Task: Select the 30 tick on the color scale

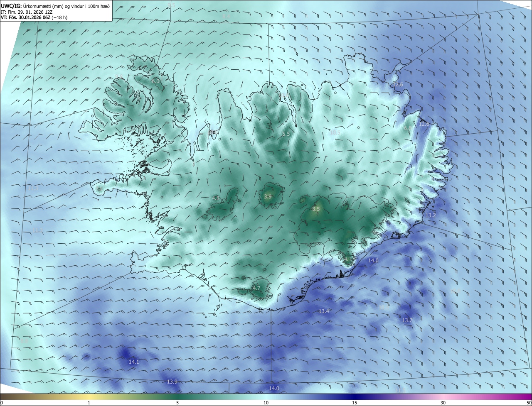Action: [443, 403]
